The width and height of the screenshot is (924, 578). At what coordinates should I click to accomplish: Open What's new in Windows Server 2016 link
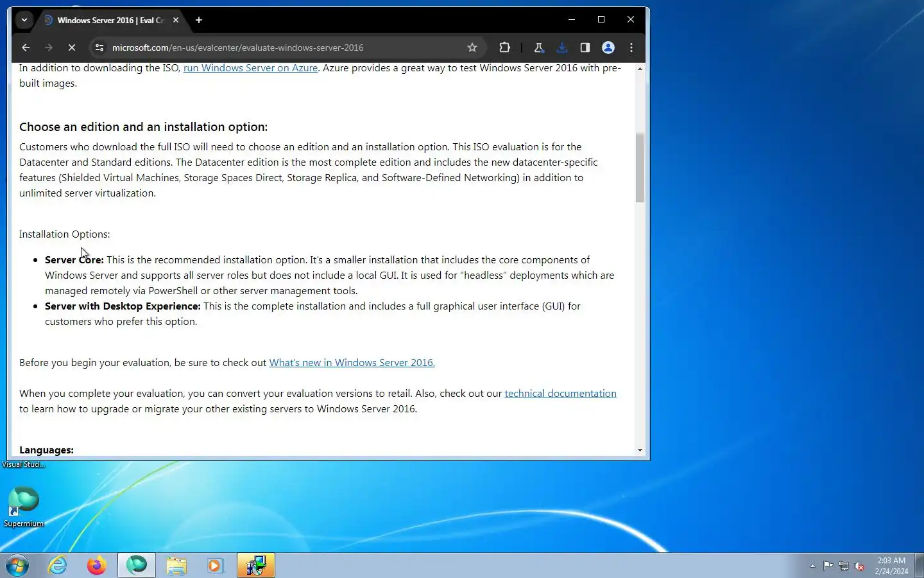[352, 363]
